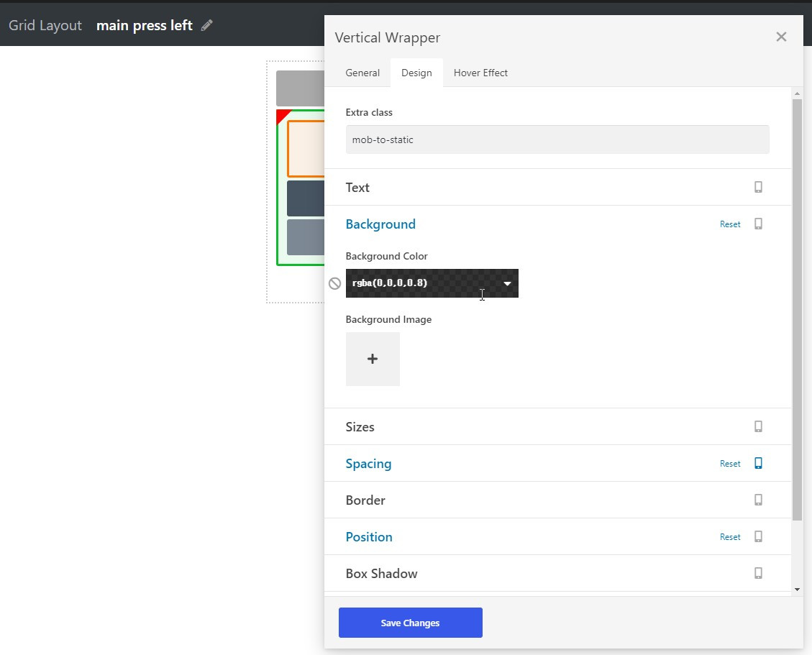Toggle responsive device icon for Sizes
This screenshot has height=655, width=812.
pyautogui.click(x=758, y=426)
